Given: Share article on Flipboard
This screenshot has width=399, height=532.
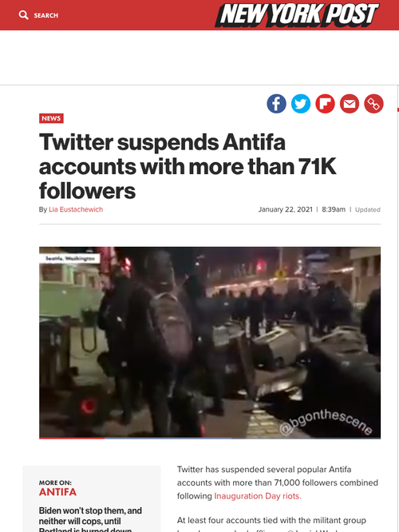Looking at the screenshot, I should 325,104.
